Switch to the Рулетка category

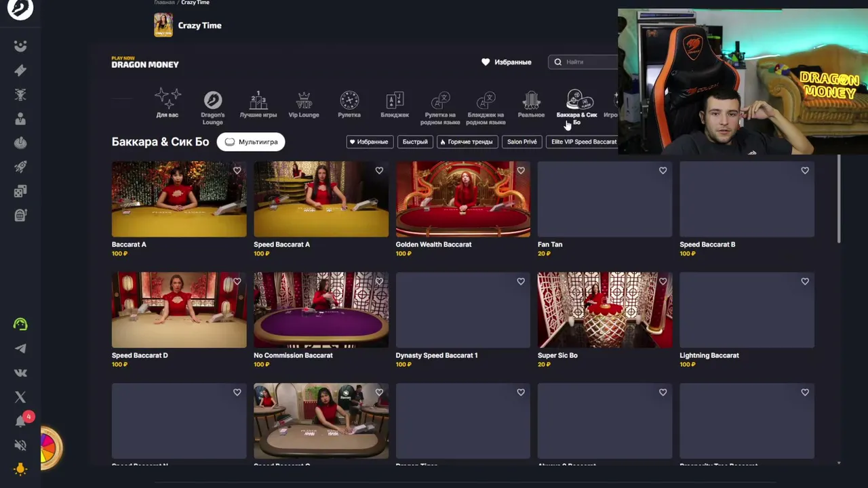click(x=349, y=104)
